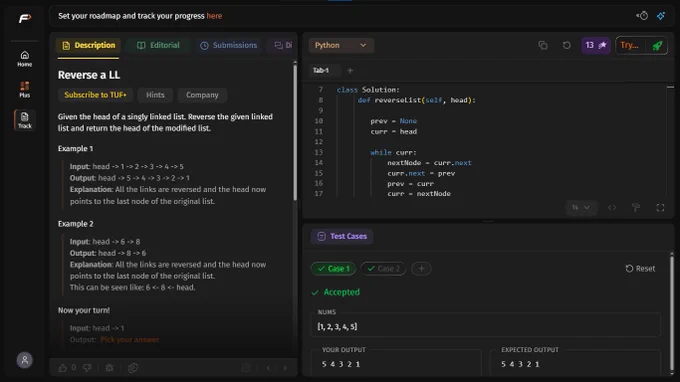Screen dimensions: 680x382
Task: Dislike the problem with thumbs down
Action: click(x=87, y=368)
